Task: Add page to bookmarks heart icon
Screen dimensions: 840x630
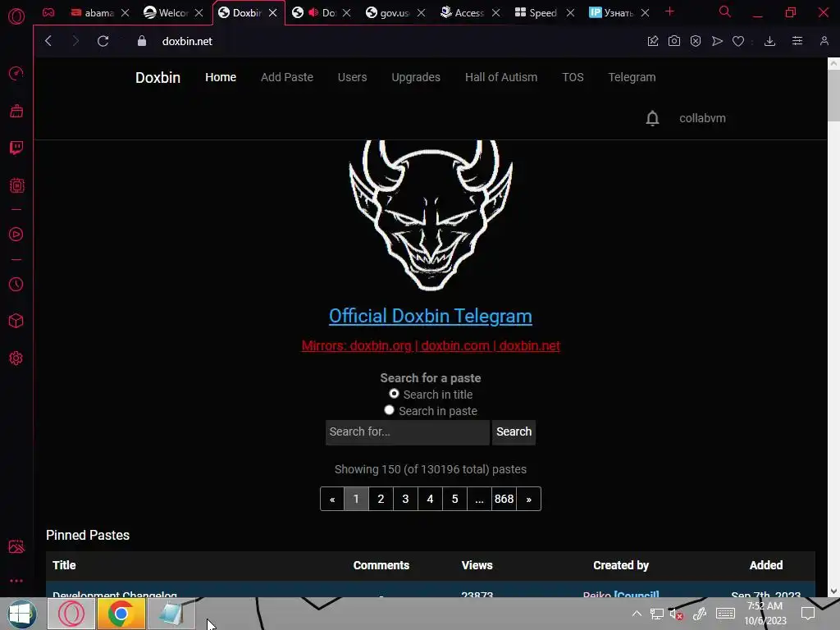Action: 738,41
